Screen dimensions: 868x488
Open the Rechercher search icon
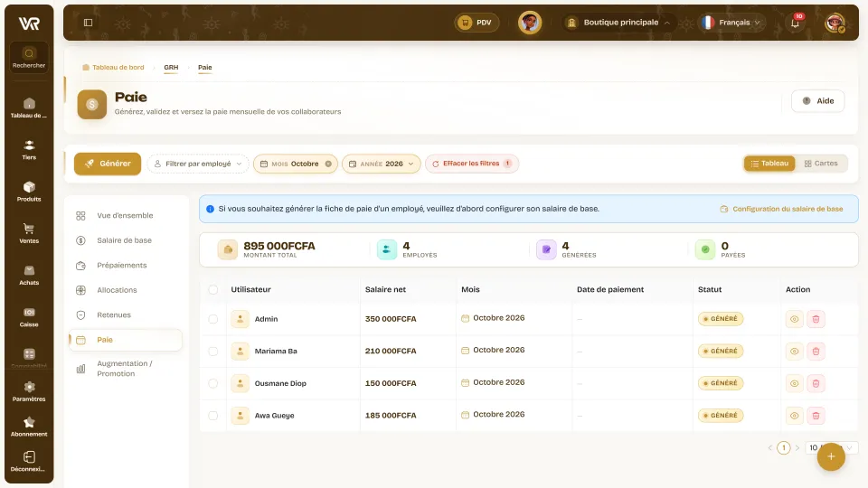click(29, 57)
